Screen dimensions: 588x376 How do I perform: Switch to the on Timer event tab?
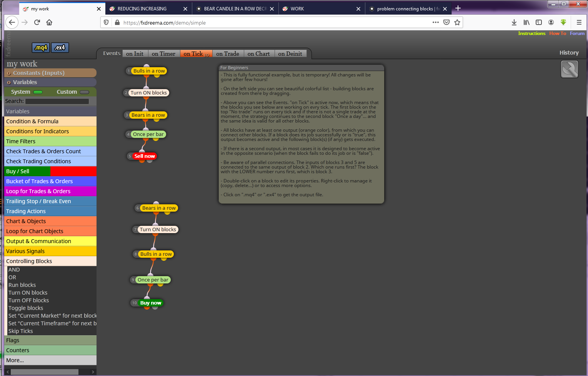pos(163,54)
